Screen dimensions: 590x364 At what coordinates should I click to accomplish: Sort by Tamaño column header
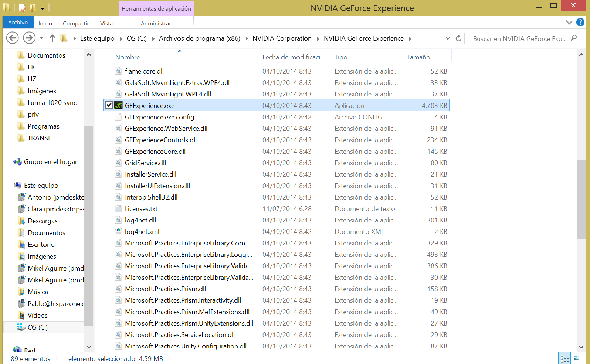[418, 57]
